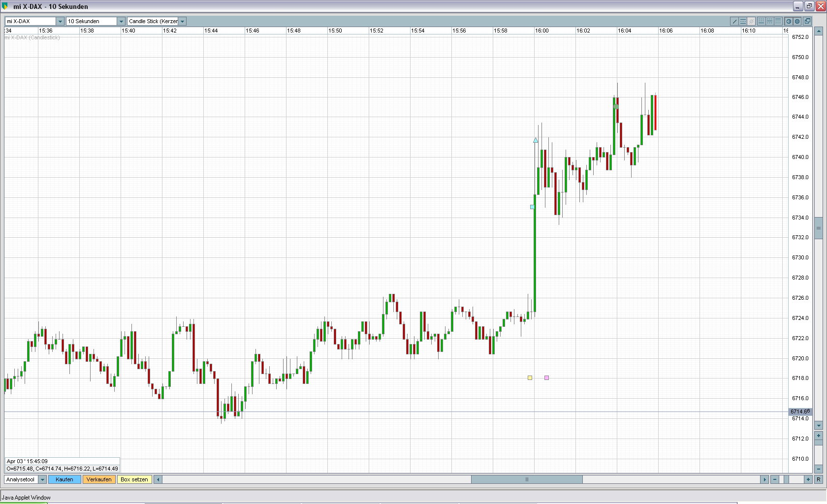
Task: Click the 6746.0 price axis label
Action: (x=800, y=97)
